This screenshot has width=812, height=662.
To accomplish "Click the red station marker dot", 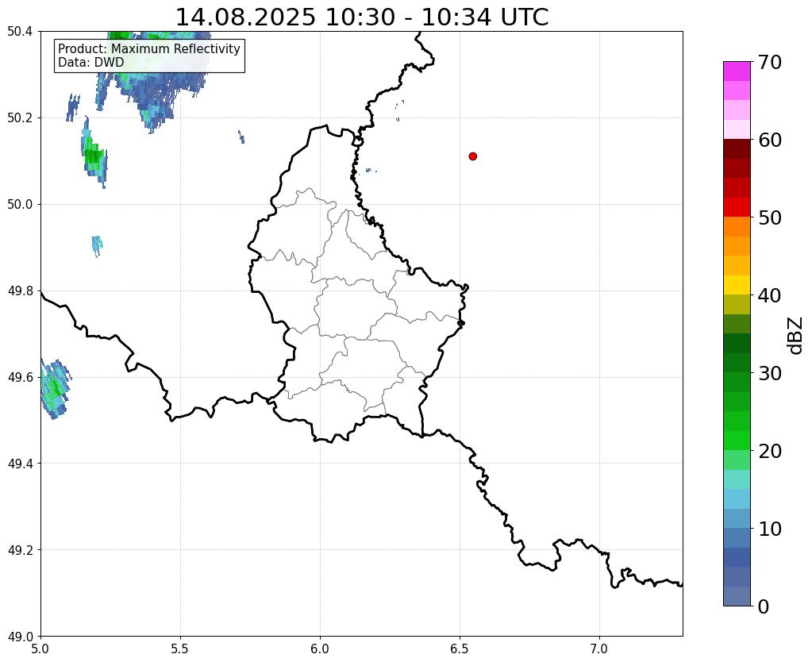I will point(472,156).
